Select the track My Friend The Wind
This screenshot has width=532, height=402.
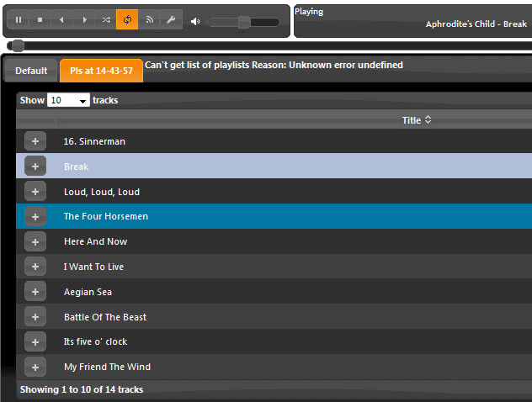[107, 367]
